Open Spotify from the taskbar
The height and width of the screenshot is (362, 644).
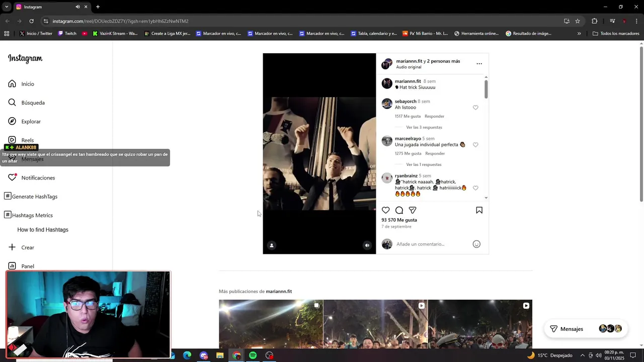(253, 355)
